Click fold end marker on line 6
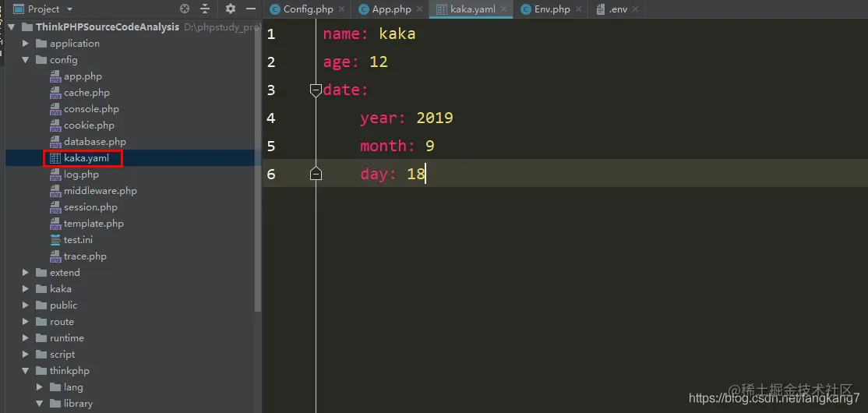This screenshot has width=868, height=413. (x=316, y=173)
